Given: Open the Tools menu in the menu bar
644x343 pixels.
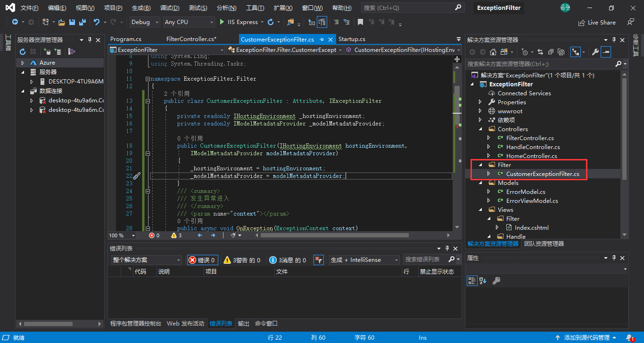Looking at the screenshot, I should (x=255, y=8).
